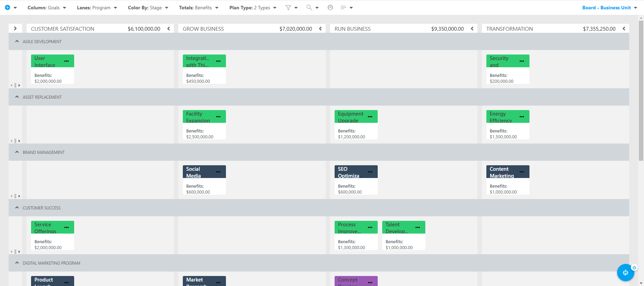Open options menu on Equipment Upgrade card
644x286 pixels.
click(x=370, y=117)
